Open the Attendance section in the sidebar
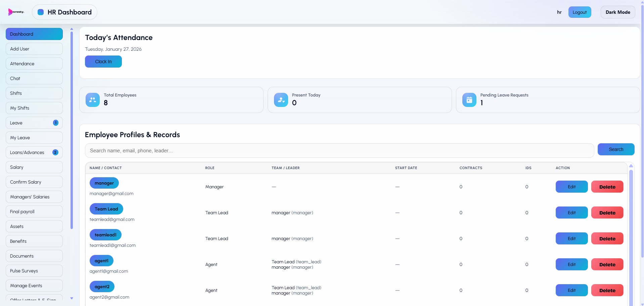 (34, 63)
